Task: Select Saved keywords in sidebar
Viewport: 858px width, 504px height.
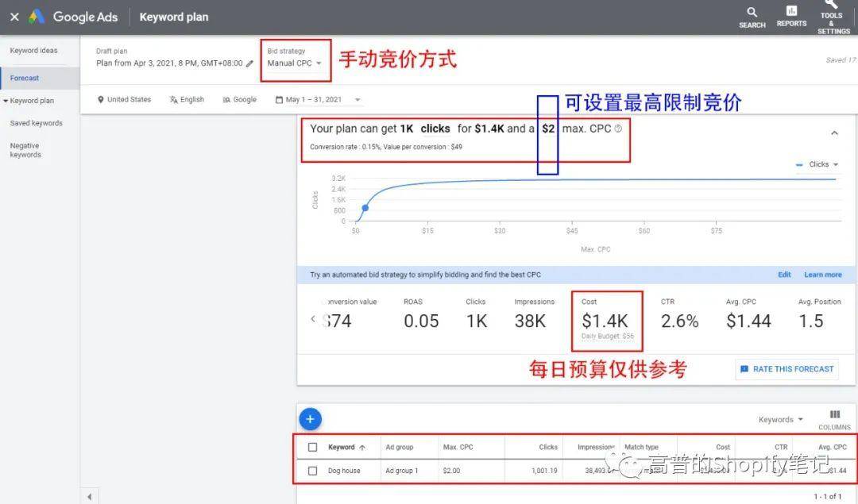Action: click(x=36, y=123)
